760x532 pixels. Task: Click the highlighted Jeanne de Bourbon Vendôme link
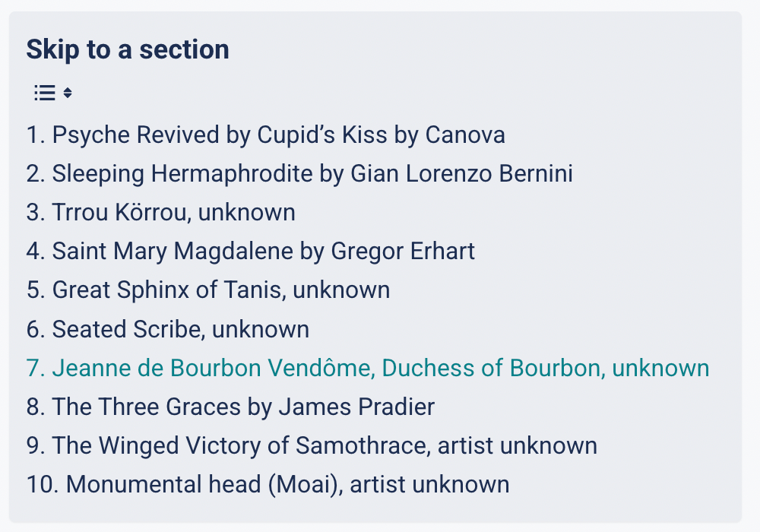(x=367, y=368)
